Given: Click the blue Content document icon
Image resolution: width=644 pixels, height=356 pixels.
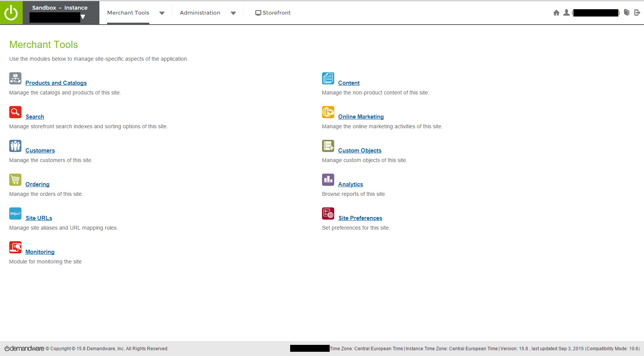Looking at the screenshot, I should tap(328, 78).
